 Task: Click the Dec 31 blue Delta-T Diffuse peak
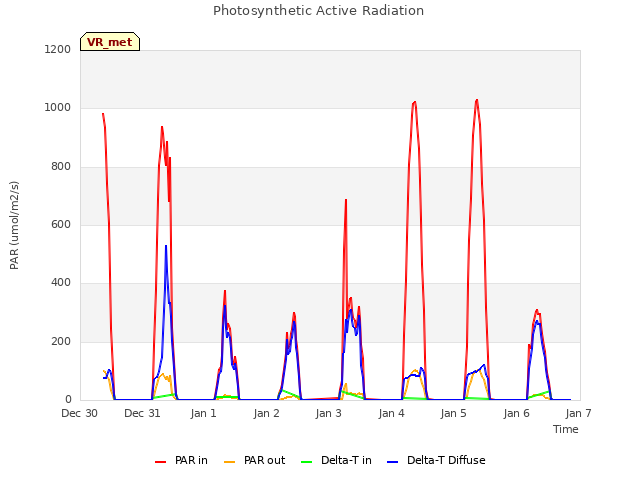(x=166, y=246)
